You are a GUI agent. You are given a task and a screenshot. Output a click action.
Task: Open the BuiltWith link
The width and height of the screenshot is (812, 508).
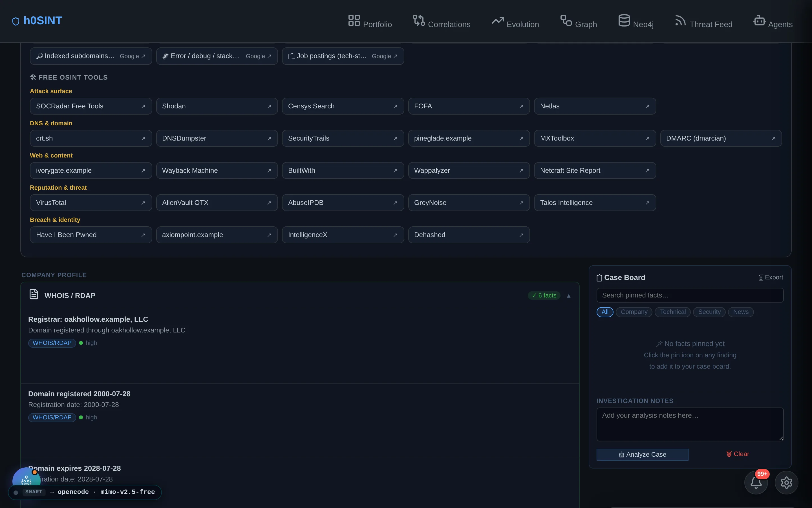[x=343, y=171]
